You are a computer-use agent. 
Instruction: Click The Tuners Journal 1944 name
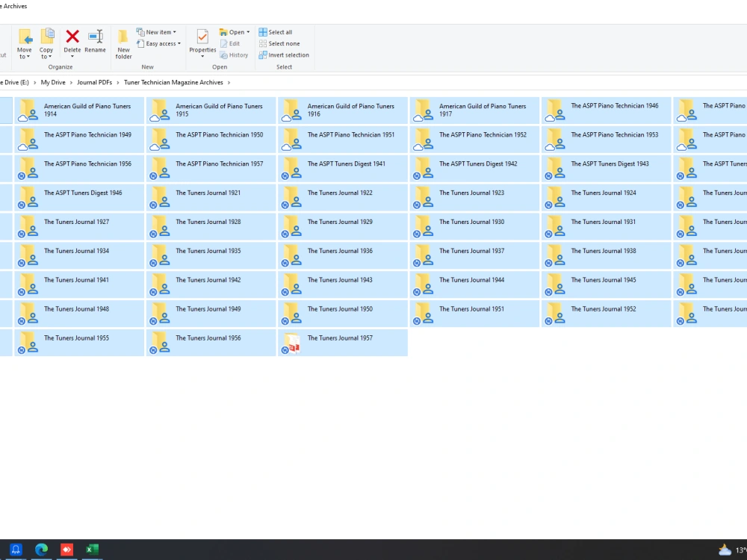point(471,280)
